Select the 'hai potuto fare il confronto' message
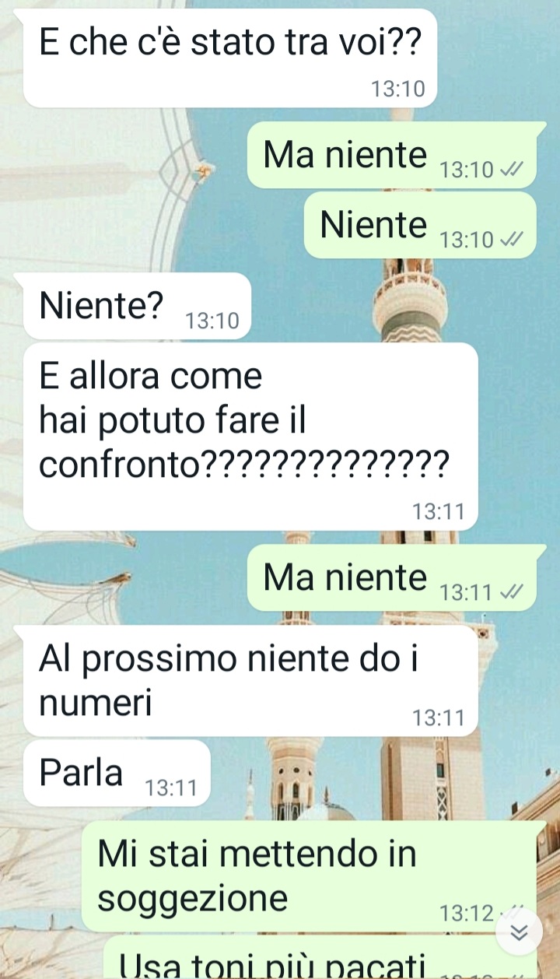The image size is (560, 979). click(x=250, y=437)
